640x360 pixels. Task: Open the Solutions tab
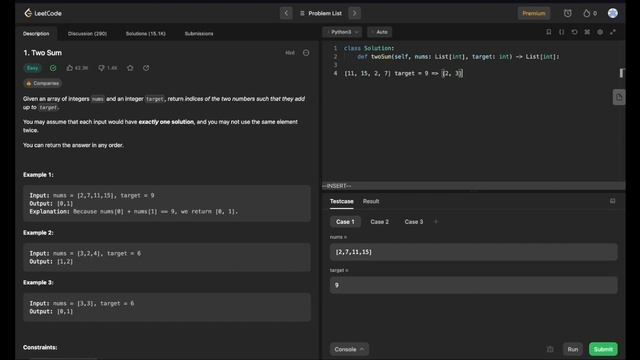[146, 33]
